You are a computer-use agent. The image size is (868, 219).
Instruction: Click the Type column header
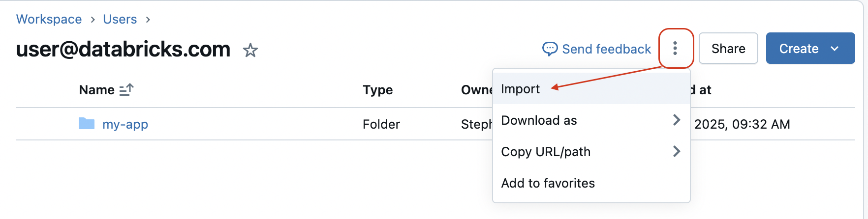coord(377,90)
